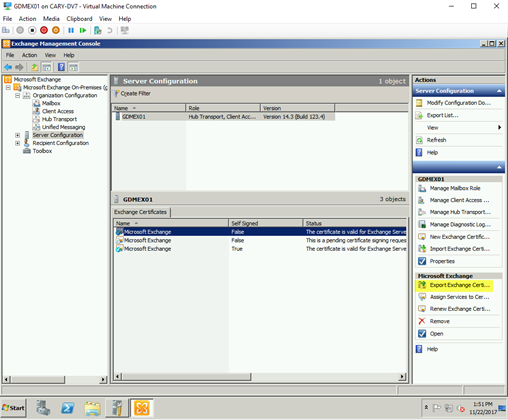Expand the Recipient Configuration tree node
The width and height of the screenshot is (508, 420).
pyautogui.click(x=18, y=143)
